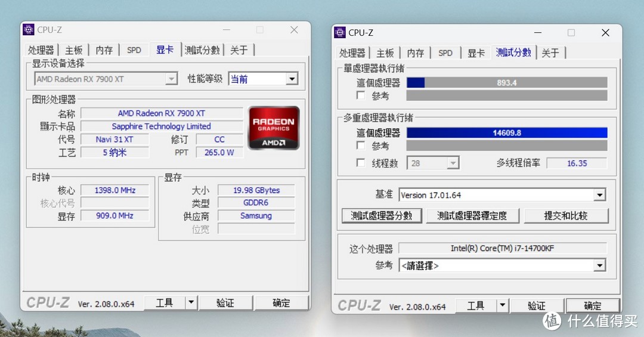Open 工具 dropdown arrow in left CPU-Z window
The image size is (644, 337).
(191, 303)
